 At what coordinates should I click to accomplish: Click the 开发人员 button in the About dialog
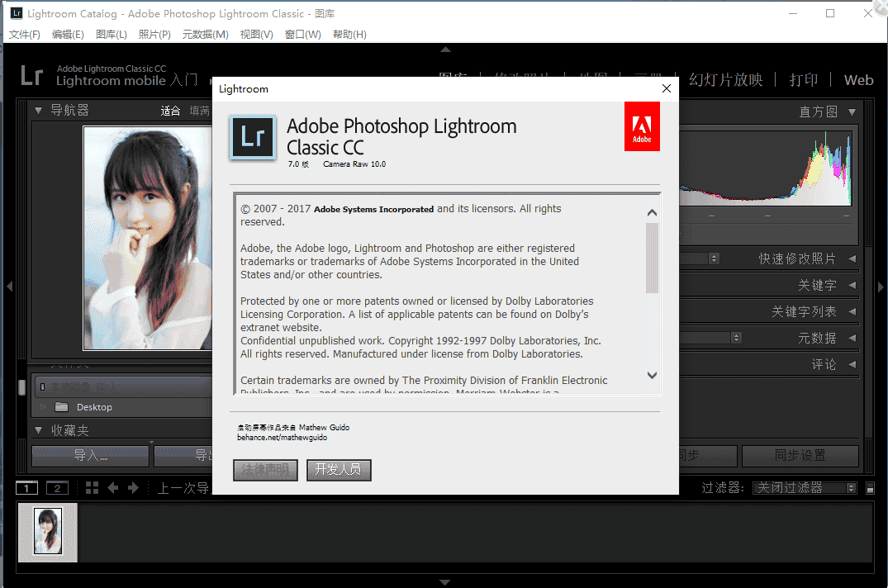[x=339, y=470]
